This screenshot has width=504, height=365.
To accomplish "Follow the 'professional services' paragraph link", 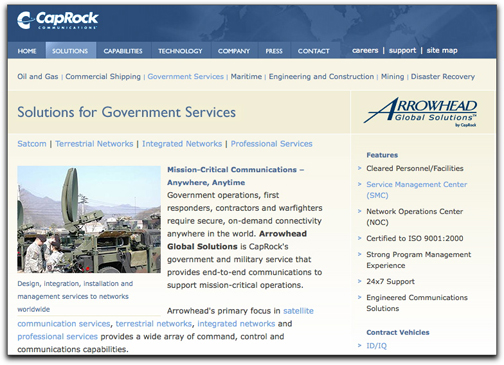I will click(57, 337).
